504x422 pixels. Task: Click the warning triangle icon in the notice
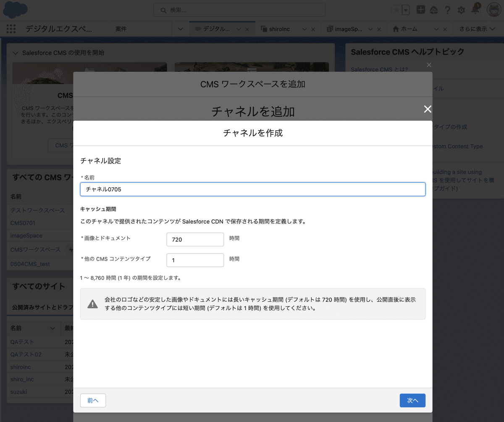coord(92,303)
